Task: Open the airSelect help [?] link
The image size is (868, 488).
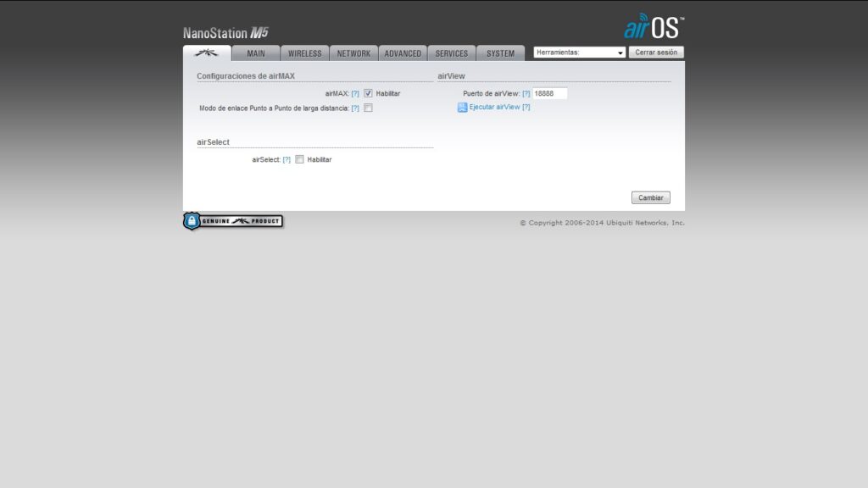Action: pos(287,159)
